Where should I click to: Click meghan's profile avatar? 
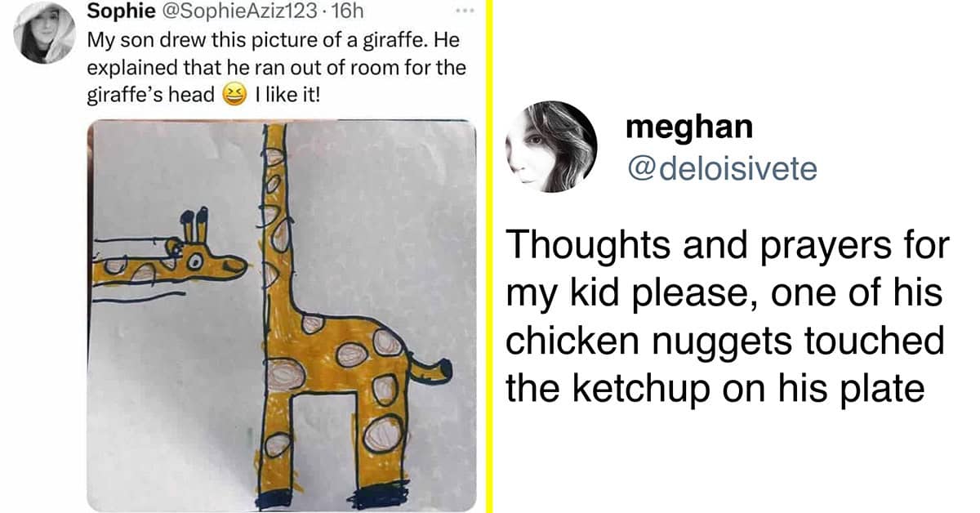pyautogui.click(x=552, y=146)
